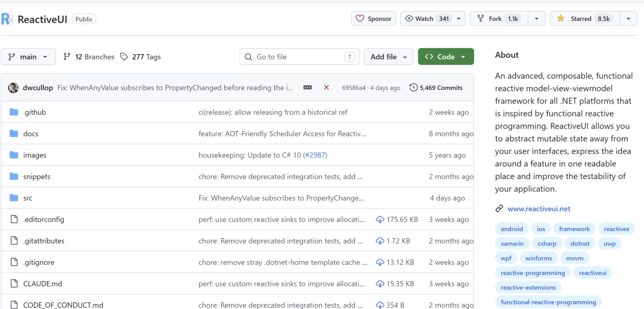
Task: Click the commit history clock icon
Action: pyautogui.click(x=413, y=88)
